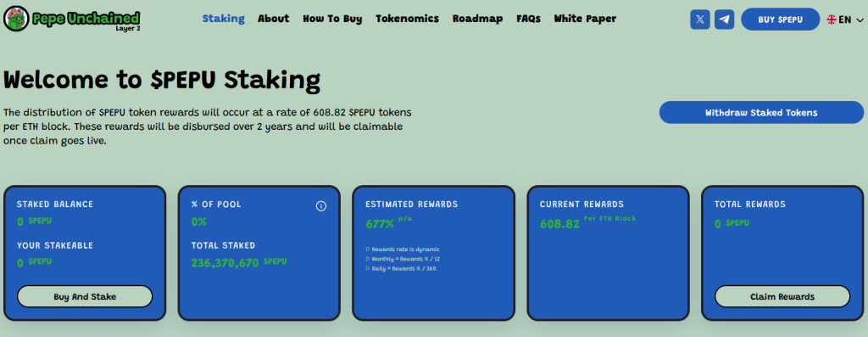Open the Telegram social icon
Screen dimensions: 868x337
coord(724,20)
